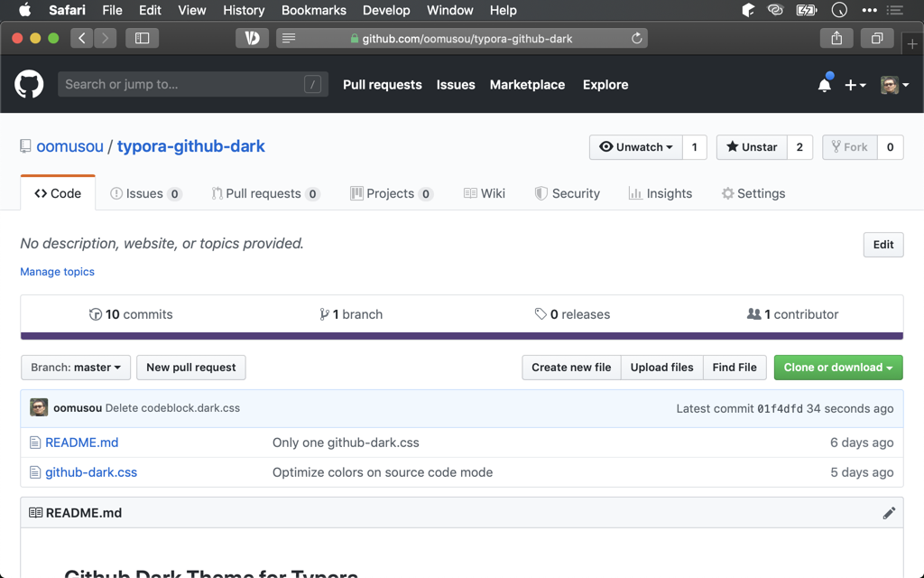
Task: Click Upload files button
Action: click(x=661, y=368)
